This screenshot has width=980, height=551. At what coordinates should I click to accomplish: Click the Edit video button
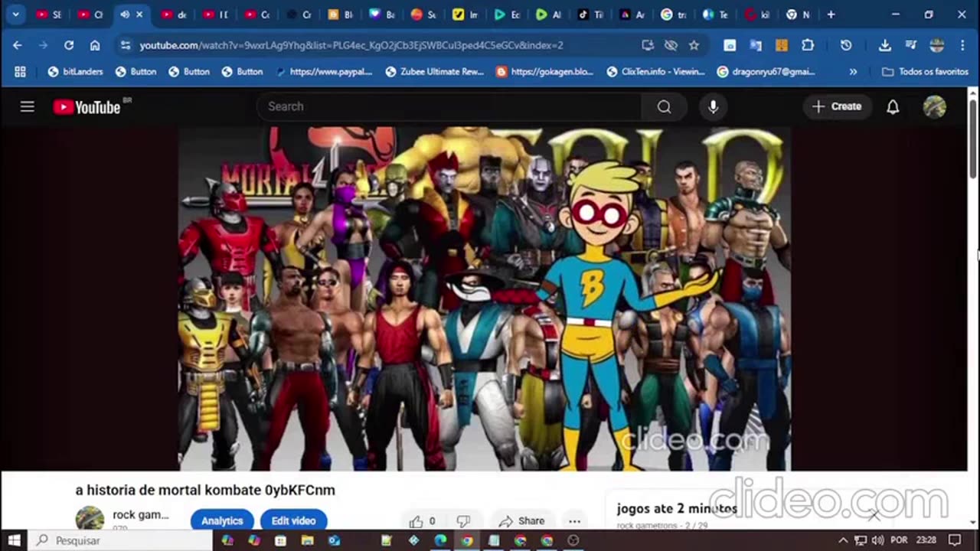click(x=293, y=520)
